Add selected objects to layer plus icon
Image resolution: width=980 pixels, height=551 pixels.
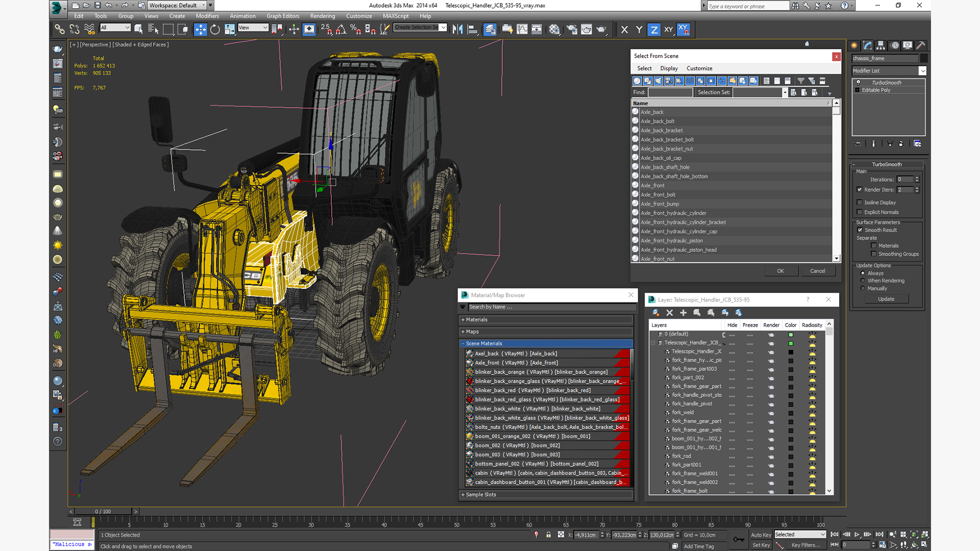[x=683, y=313]
